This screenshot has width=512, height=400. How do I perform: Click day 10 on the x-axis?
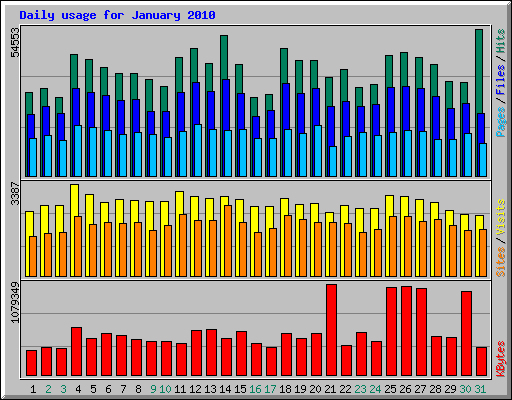click(165, 389)
